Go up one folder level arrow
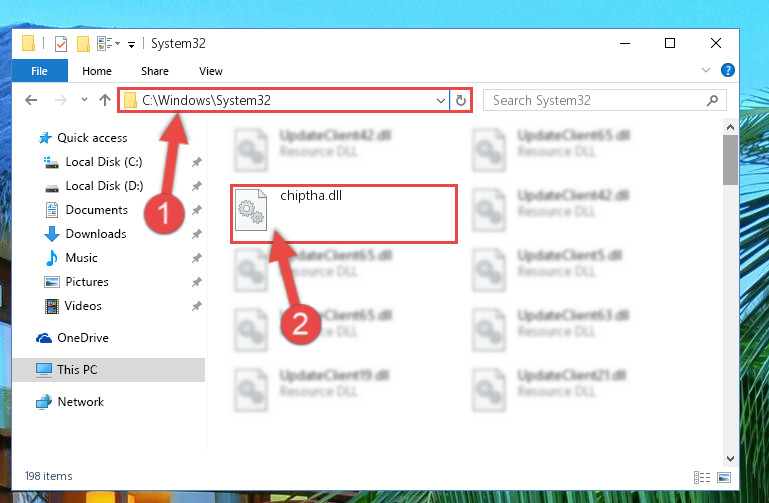Viewport: 769px width, 503px height. pyautogui.click(x=104, y=101)
